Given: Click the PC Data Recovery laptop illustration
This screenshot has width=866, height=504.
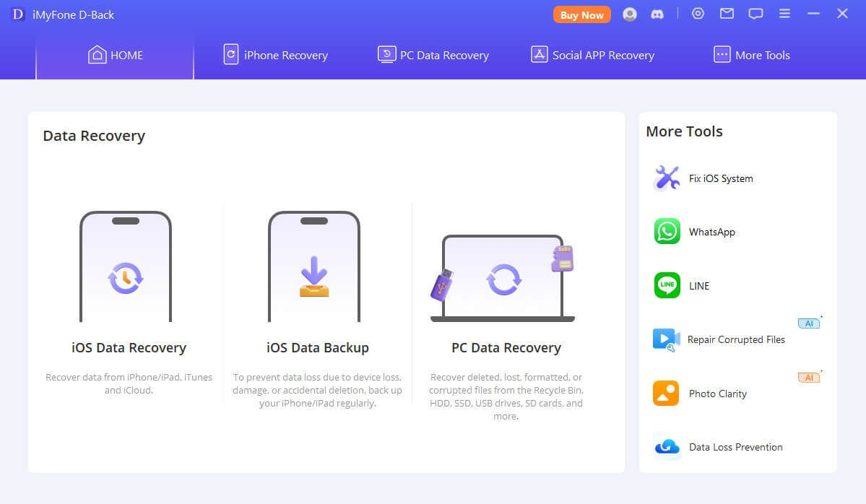Looking at the screenshot, I should (x=503, y=278).
